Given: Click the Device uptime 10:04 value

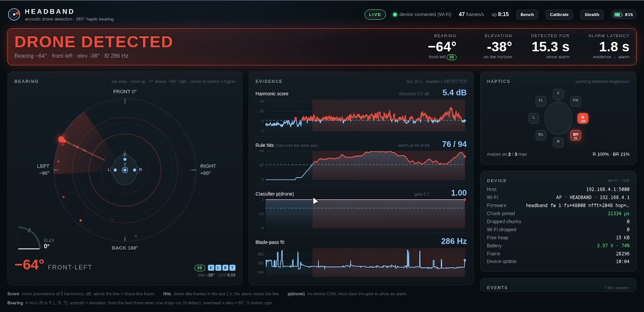Looking at the screenshot, I should coord(623,262).
